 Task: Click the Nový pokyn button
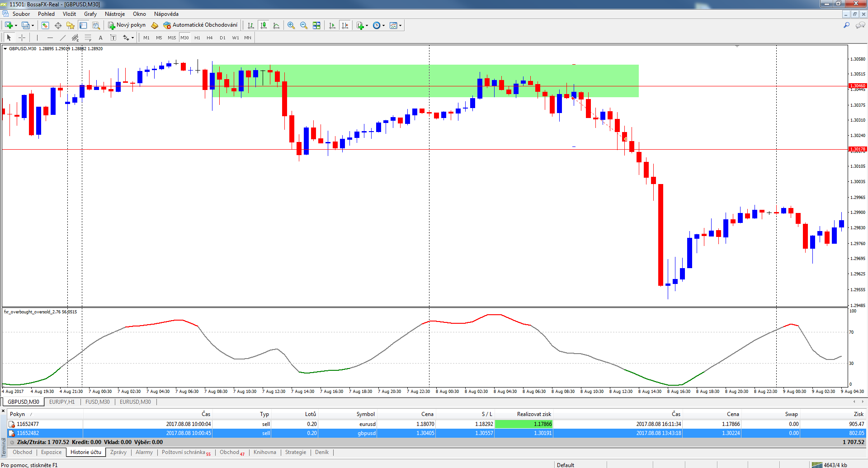point(127,25)
